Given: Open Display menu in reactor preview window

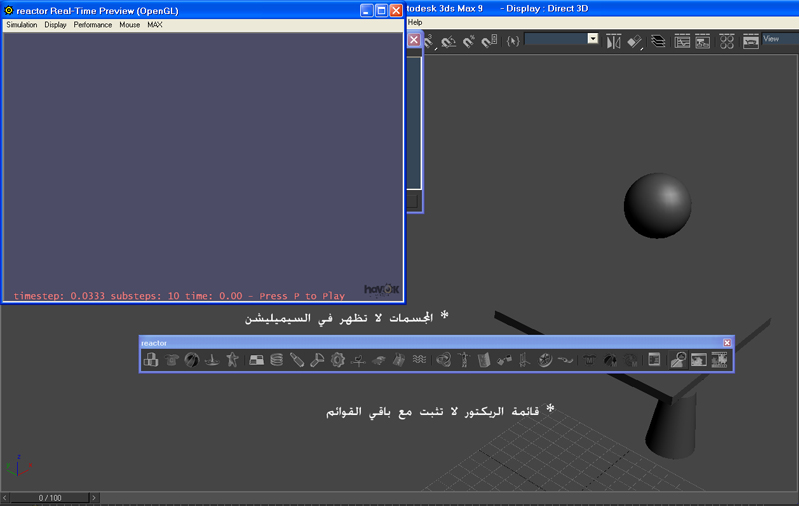Looking at the screenshot, I should tap(55, 24).
